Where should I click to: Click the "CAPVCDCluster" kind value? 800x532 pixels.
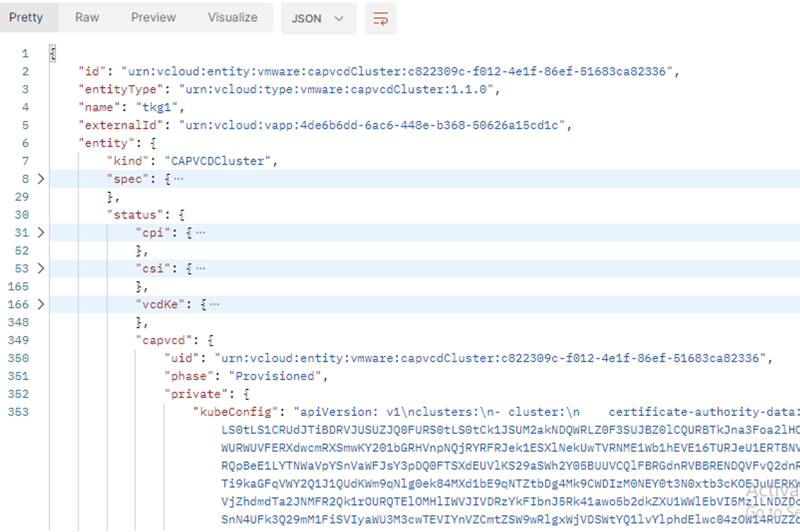click(217, 161)
